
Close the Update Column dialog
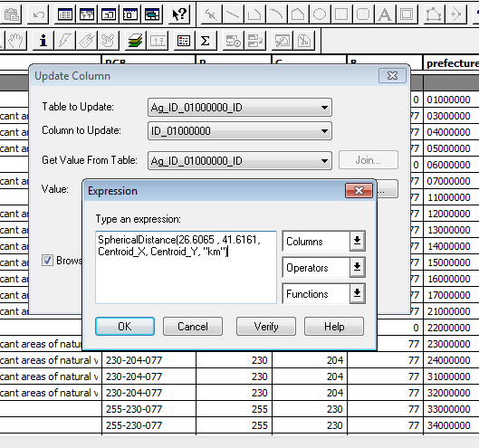tap(393, 75)
